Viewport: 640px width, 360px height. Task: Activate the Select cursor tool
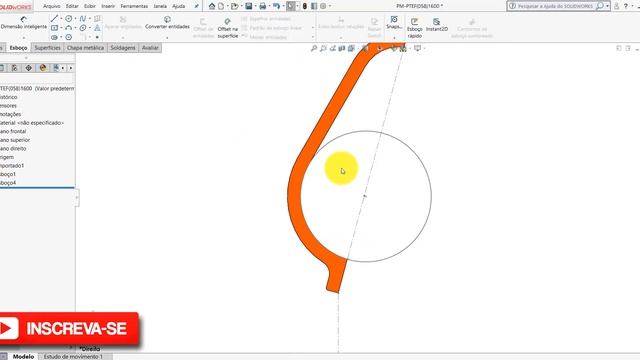pos(291,6)
